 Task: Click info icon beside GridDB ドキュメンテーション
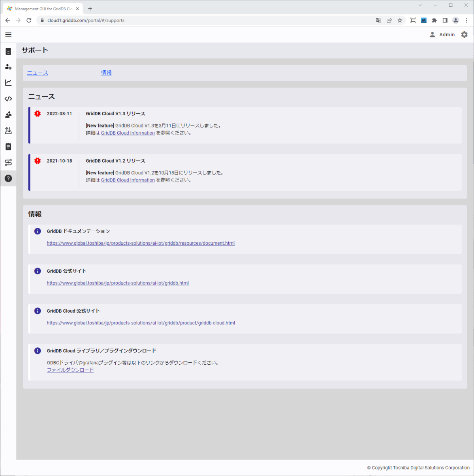tap(38, 231)
